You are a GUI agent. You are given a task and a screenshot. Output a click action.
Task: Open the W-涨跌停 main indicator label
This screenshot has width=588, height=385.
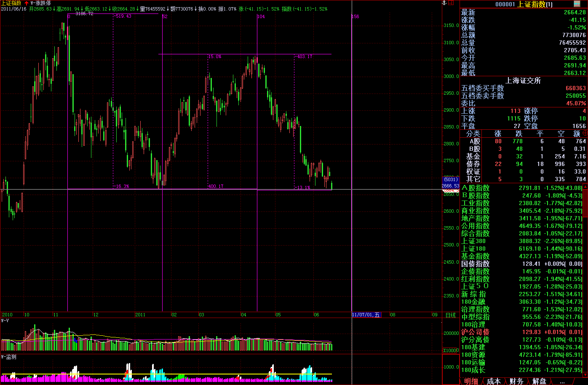[41, 3]
